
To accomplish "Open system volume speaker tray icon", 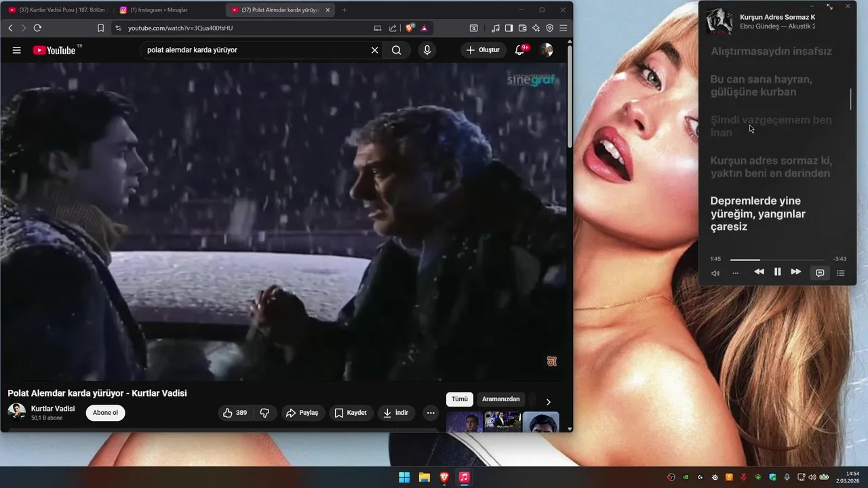I will [812, 477].
